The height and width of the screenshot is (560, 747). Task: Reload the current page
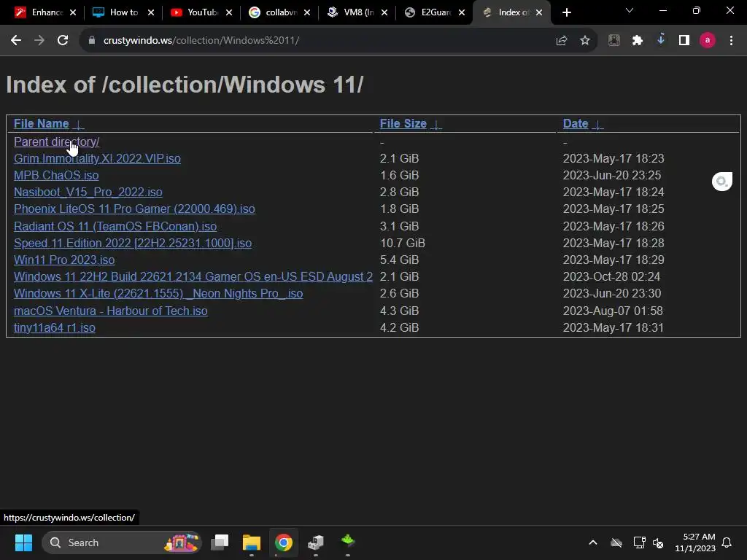point(63,41)
